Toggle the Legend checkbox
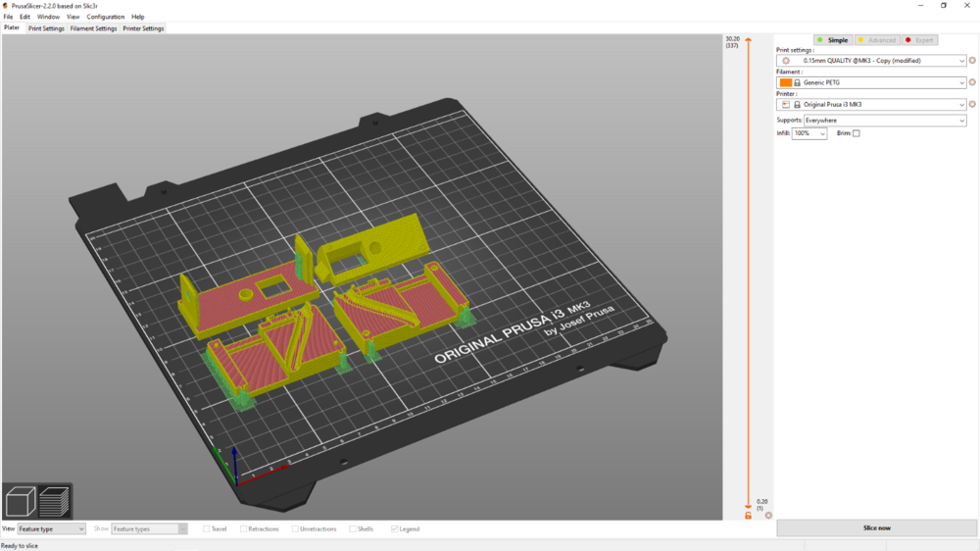The height and width of the screenshot is (551, 980). pyautogui.click(x=395, y=529)
